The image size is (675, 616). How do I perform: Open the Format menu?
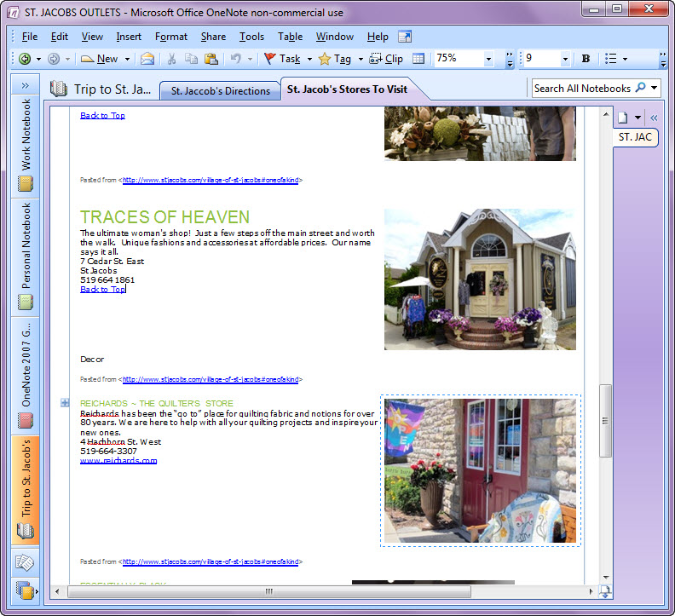click(171, 37)
